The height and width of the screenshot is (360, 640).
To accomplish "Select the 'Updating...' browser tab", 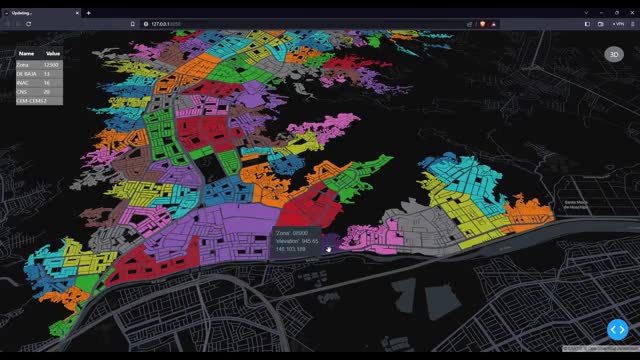I will pos(41,13).
